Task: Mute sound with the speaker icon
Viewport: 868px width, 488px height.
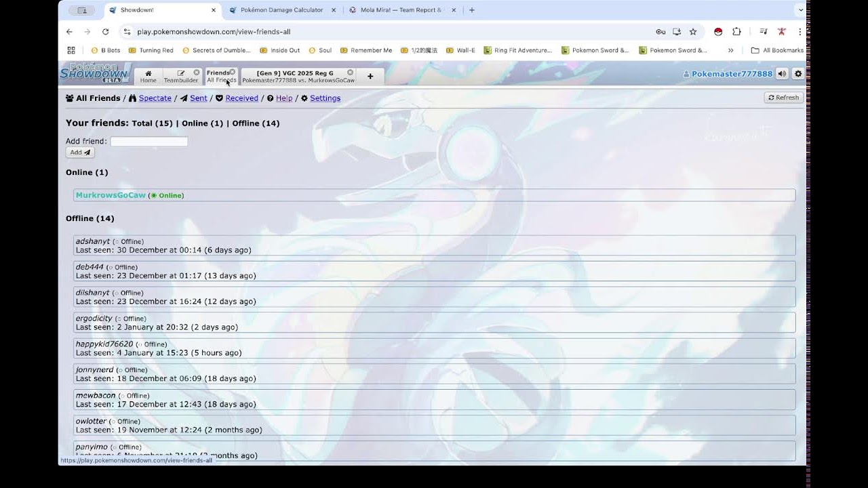Action: click(x=782, y=74)
